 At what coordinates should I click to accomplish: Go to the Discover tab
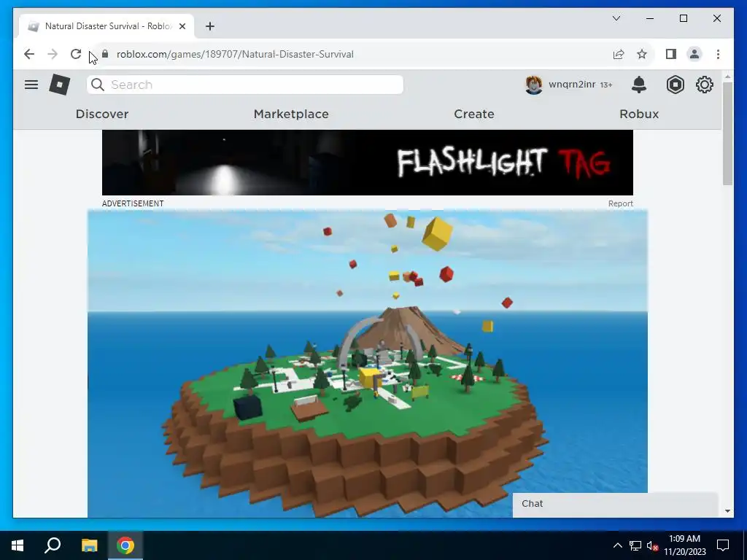click(102, 114)
